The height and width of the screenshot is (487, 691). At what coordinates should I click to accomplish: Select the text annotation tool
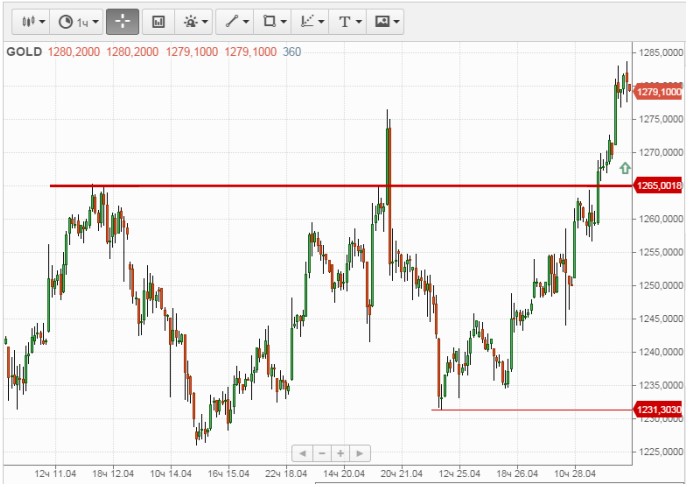pos(348,22)
